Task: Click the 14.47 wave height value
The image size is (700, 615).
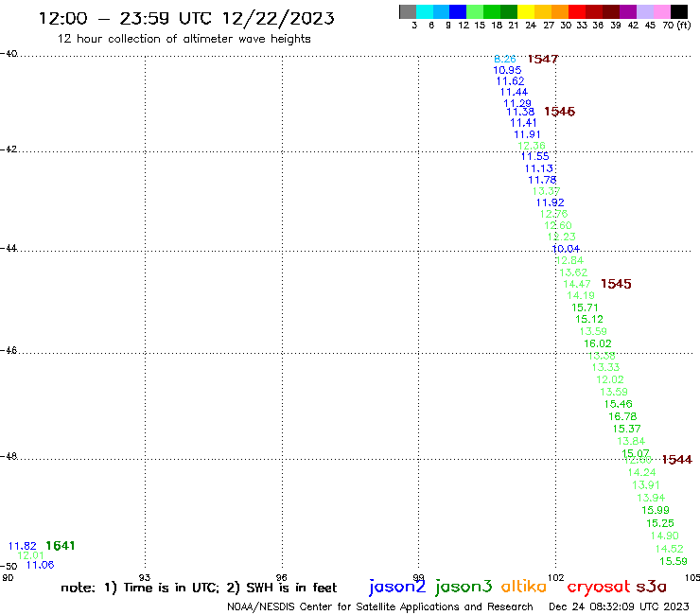Action: (577, 284)
